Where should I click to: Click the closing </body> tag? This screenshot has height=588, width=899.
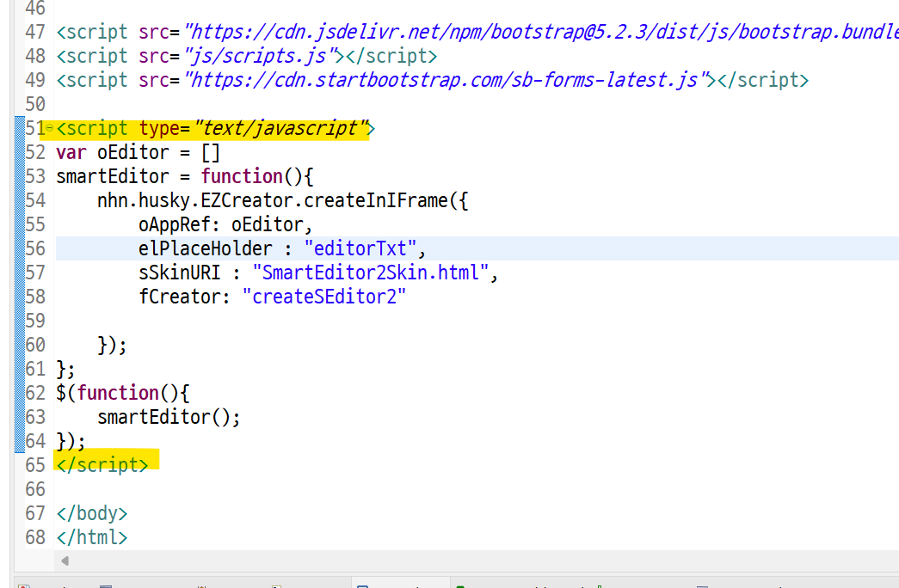(92, 513)
